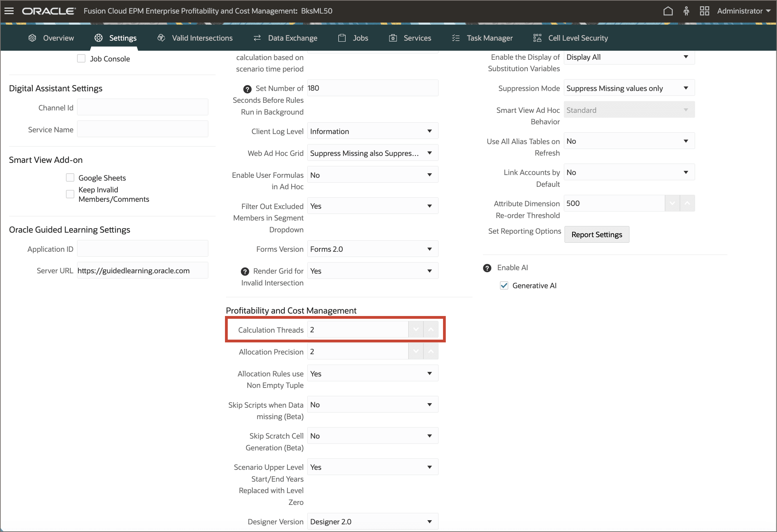Expand the Forms Version dropdown
The image size is (777, 532).
(429, 249)
